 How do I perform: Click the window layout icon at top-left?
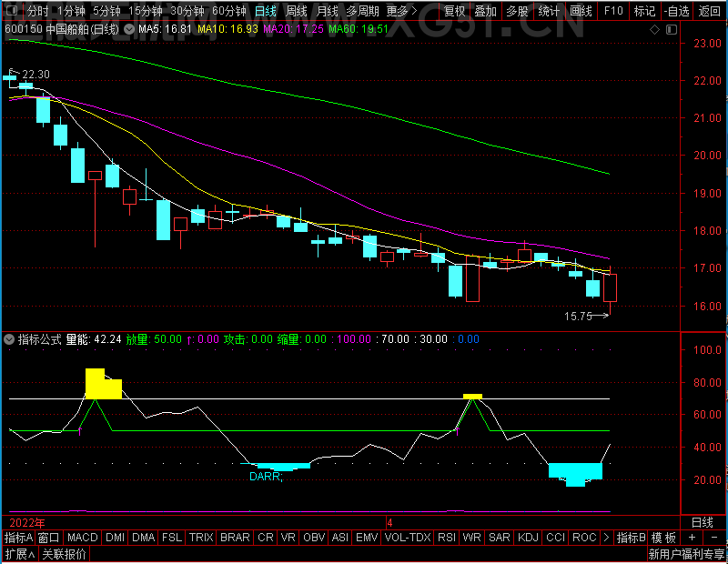[x=12, y=10]
